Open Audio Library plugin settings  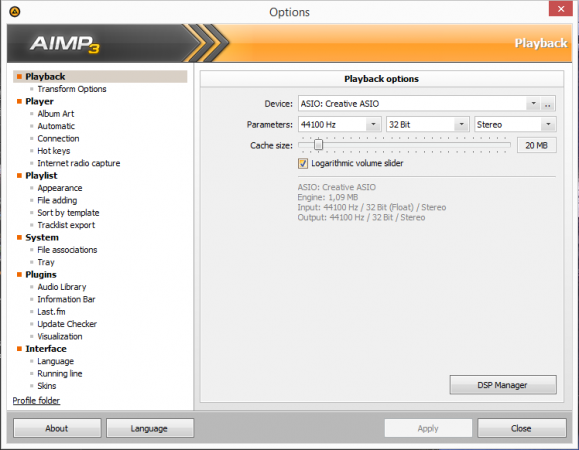pos(62,287)
